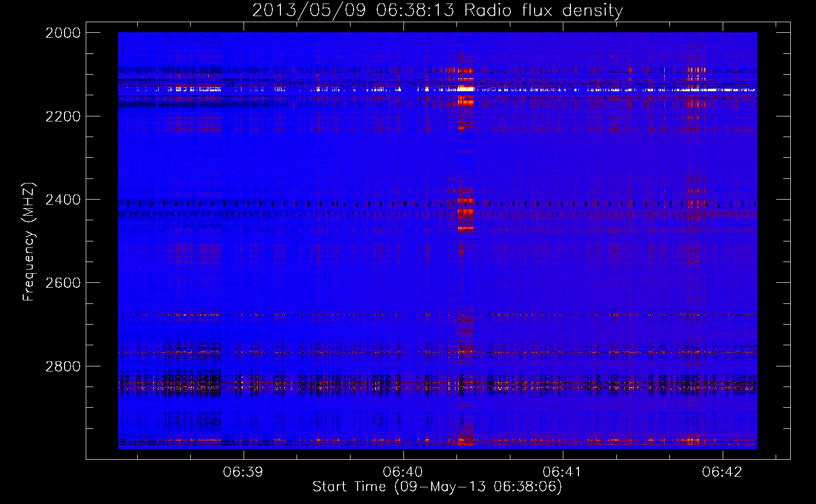Image resolution: width=816 pixels, height=504 pixels.
Task: Click the 06:42 time tick label
Action: point(722,472)
